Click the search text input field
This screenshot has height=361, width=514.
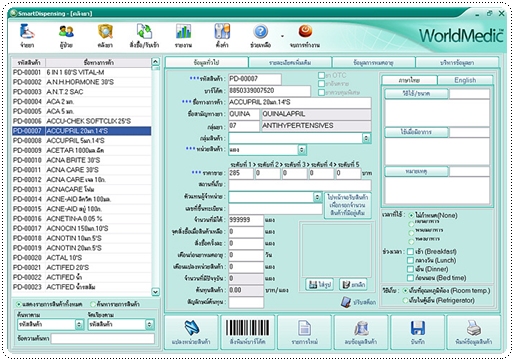tap(103, 338)
